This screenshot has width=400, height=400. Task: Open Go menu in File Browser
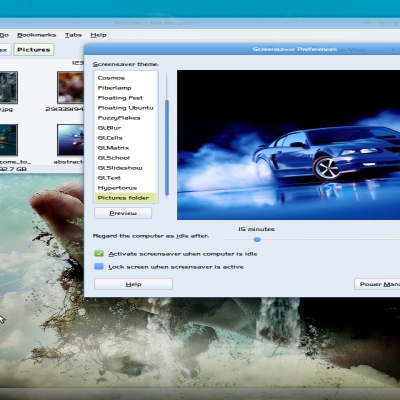pyautogui.click(x=4, y=35)
